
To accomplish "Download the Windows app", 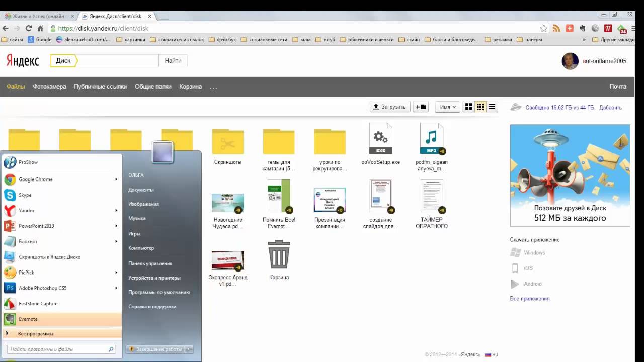I will tap(528, 253).
